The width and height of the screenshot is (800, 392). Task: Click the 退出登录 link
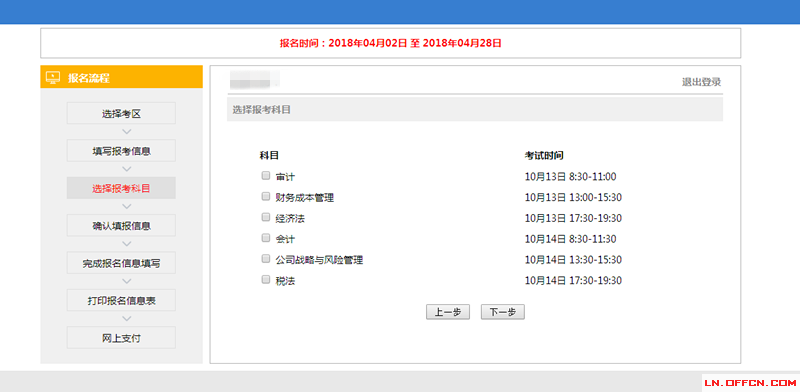click(x=702, y=82)
